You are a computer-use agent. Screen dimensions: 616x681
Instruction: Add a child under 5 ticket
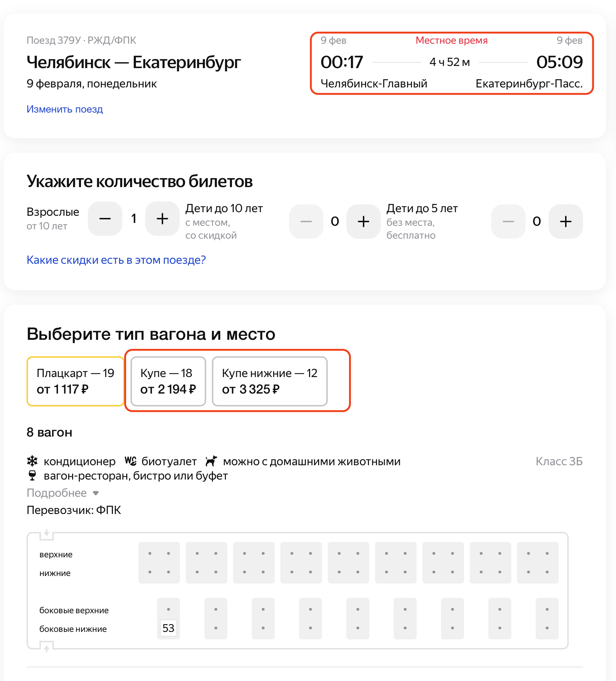(565, 222)
